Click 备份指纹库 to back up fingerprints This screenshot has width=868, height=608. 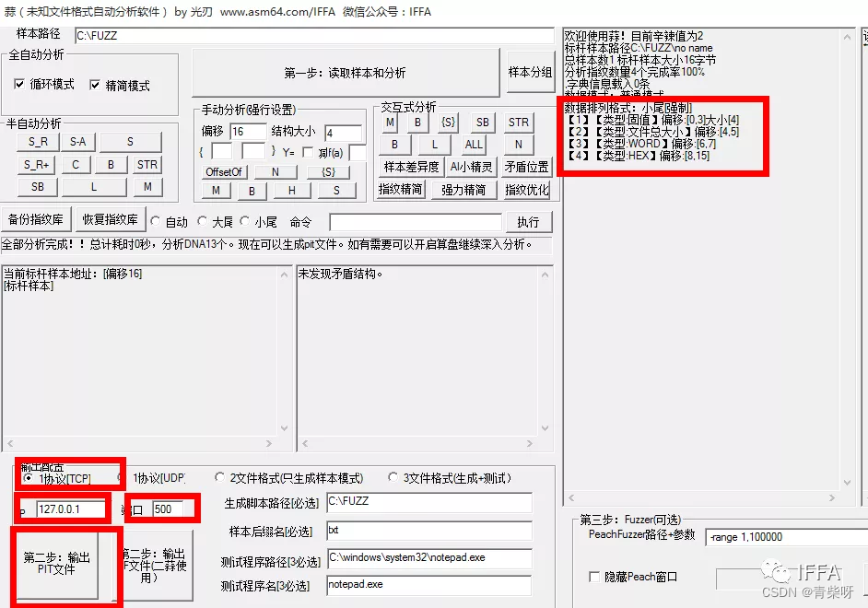[x=37, y=220]
